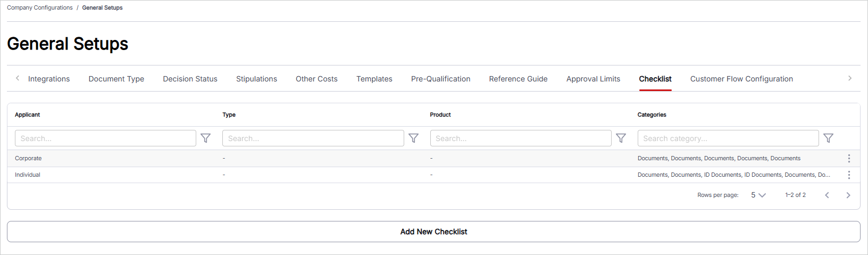Go to previous table page arrow
Image resolution: width=868 pixels, height=255 pixels.
[827, 195]
